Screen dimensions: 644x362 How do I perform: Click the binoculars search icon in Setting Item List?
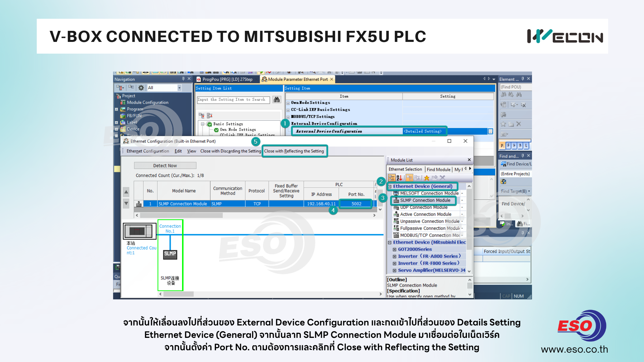(277, 100)
